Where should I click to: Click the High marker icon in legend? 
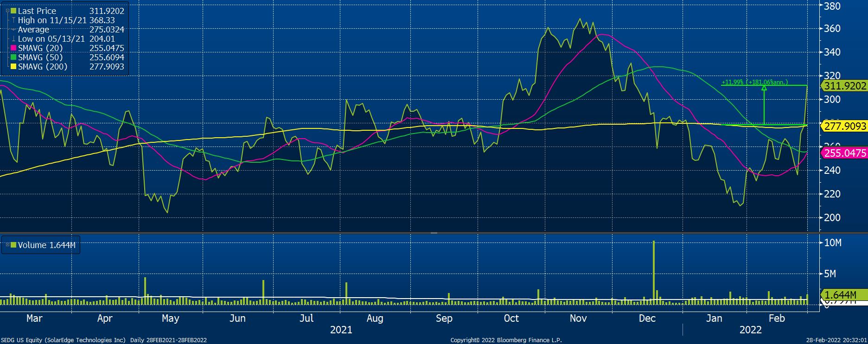click(13, 20)
